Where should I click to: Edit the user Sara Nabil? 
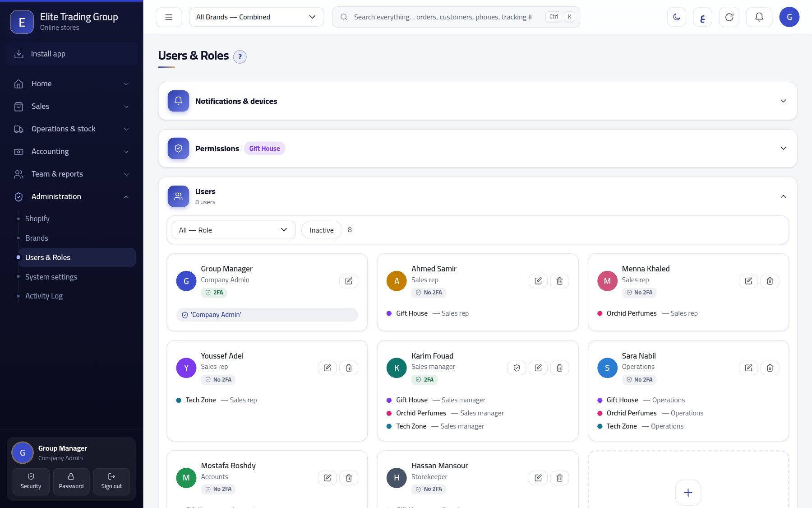pos(748,368)
